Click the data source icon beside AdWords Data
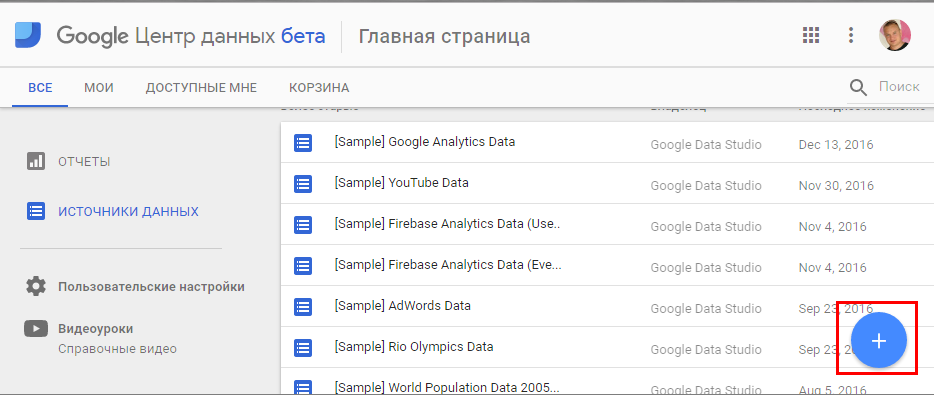The width and height of the screenshot is (934, 395). pyautogui.click(x=303, y=307)
